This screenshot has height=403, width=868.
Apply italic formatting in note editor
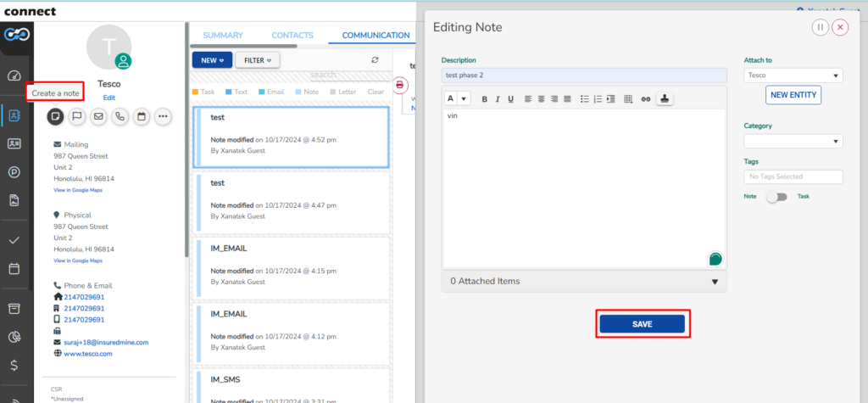tap(498, 99)
